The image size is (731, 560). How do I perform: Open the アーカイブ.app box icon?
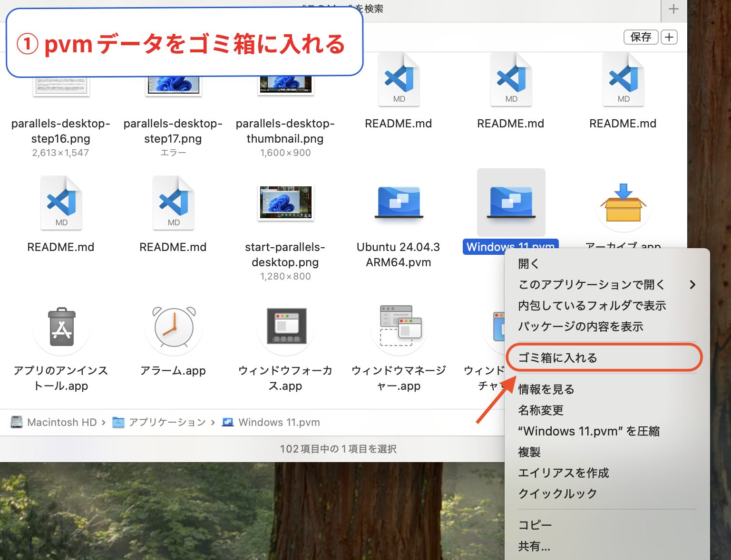[x=623, y=203]
